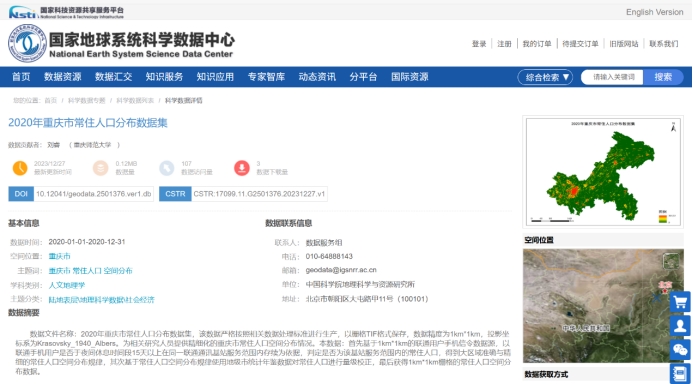The width and height of the screenshot is (693, 384).
Task: Click 科学数据列表 in the breadcrumb
Action: [135, 101]
